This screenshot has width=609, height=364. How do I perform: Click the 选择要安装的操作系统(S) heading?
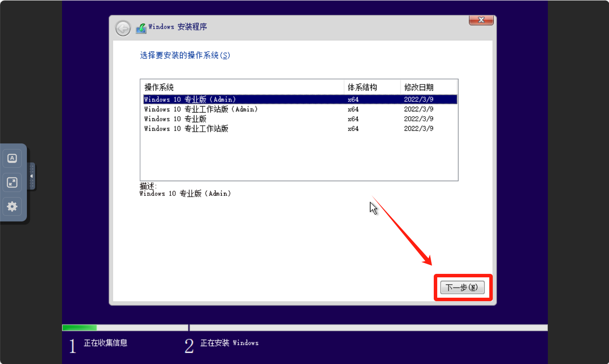(185, 55)
